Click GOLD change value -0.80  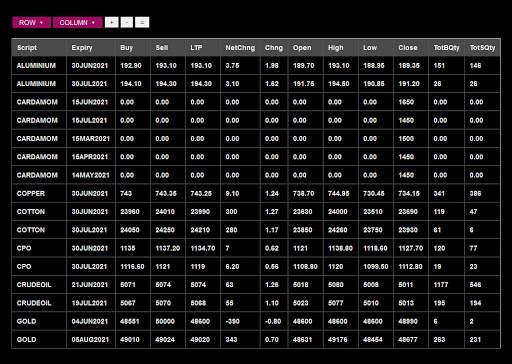[x=273, y=321]
